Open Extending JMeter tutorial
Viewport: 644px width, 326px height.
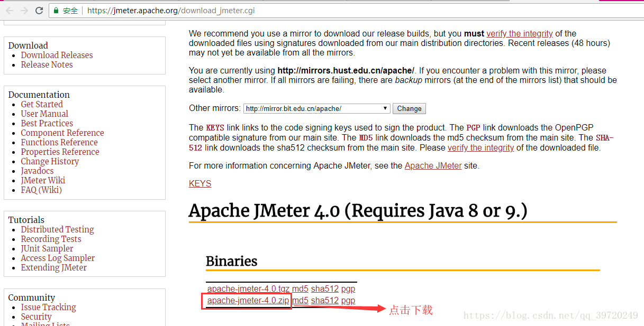[53, 267]
